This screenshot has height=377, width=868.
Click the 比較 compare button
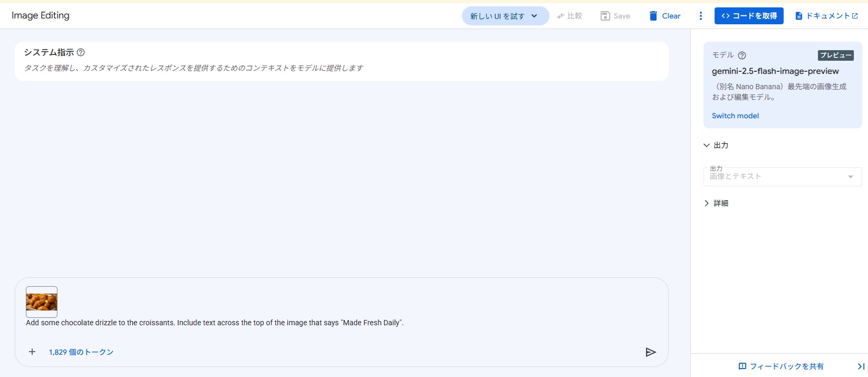570,16
